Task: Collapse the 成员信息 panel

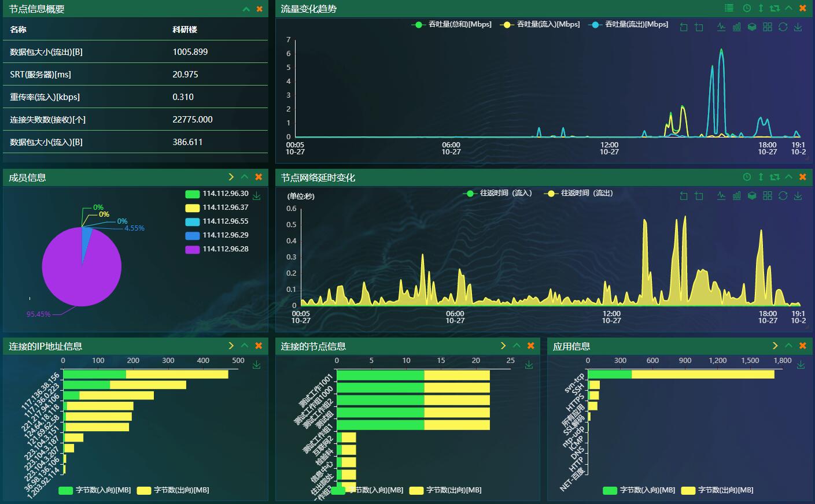Action: point(245,177)
